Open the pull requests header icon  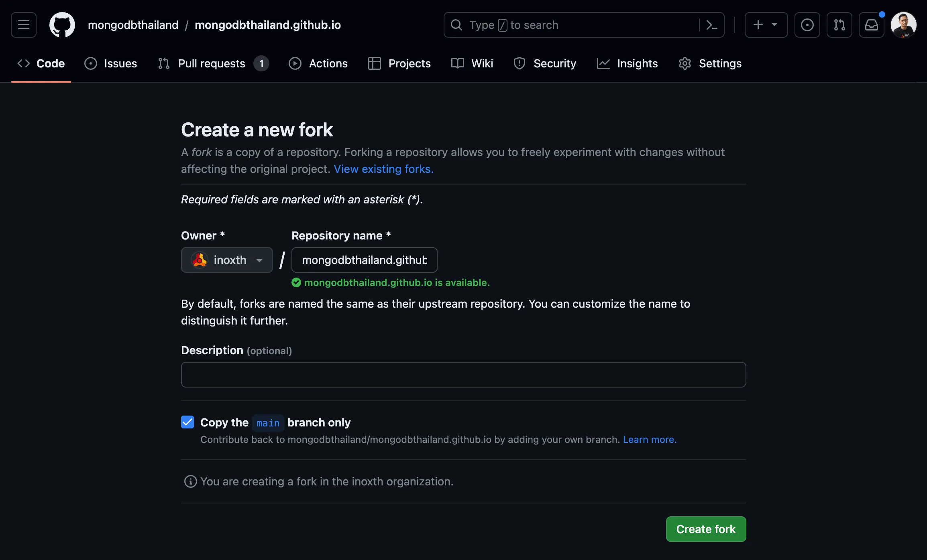coord(839,25)
